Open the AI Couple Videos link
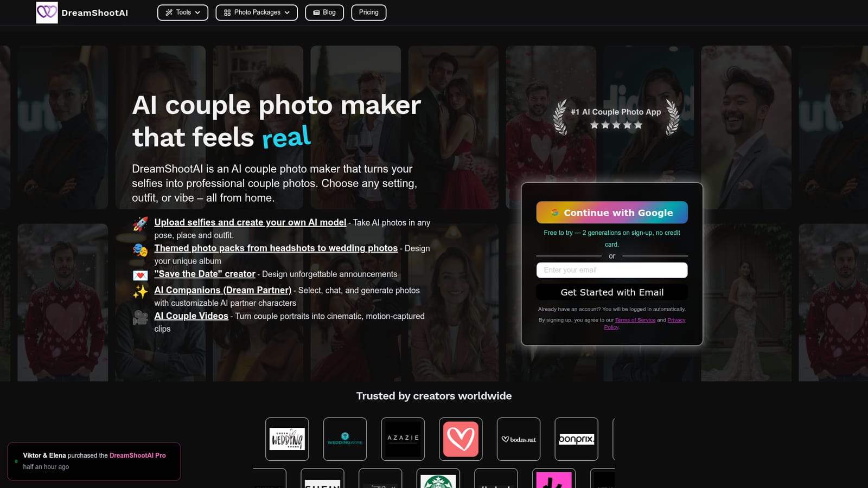This screenshot has height=488, width=868. click(191, 316)
